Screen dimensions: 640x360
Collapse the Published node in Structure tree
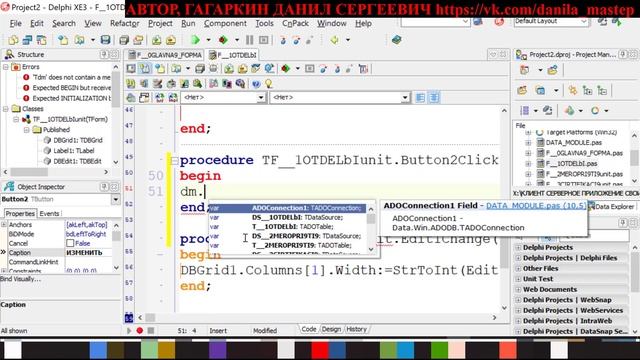(27, 130)
